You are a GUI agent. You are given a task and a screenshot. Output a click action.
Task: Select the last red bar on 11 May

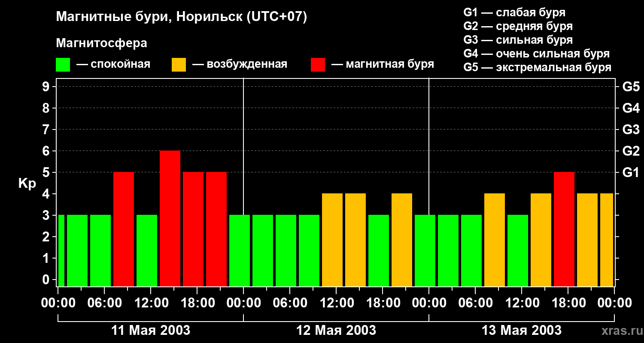(216, 229)
